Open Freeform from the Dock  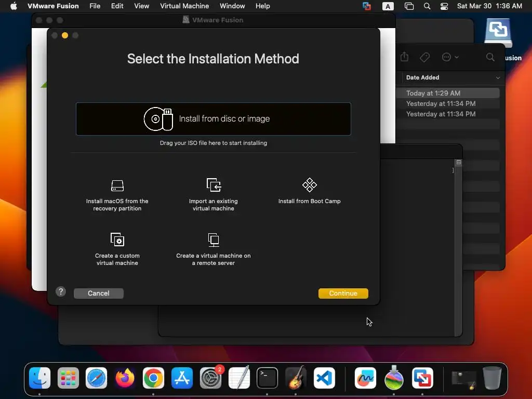[365, 378]
